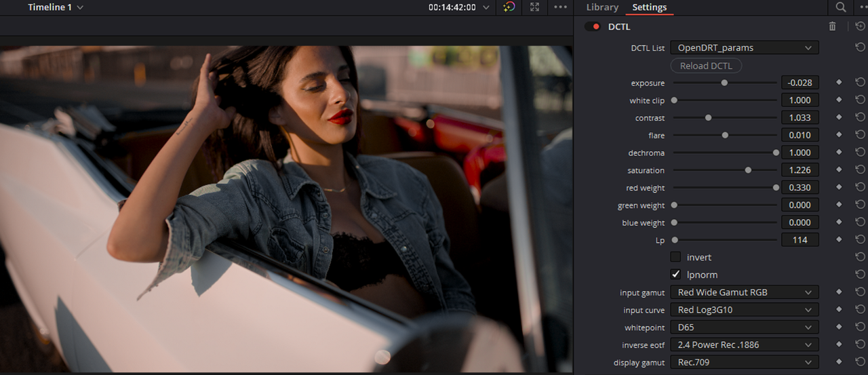The image size is (868, 375).
Task: Reset the whole DCTL effect
Action: pos(860,26)
